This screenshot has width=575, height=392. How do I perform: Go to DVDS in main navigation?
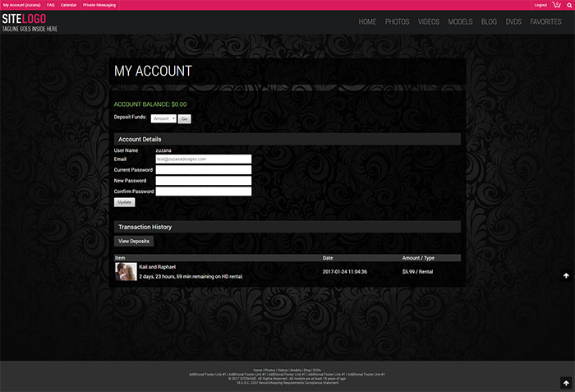click(513, 22)
